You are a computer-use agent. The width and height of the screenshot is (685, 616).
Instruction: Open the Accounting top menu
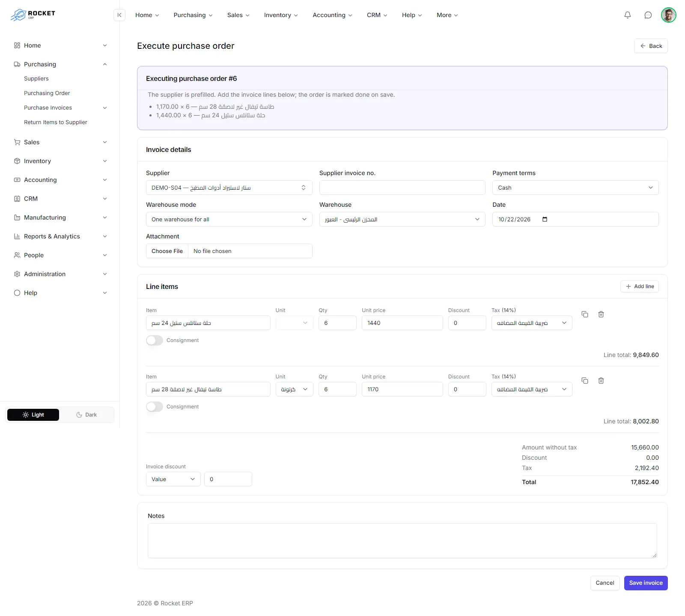click(332, 15)
